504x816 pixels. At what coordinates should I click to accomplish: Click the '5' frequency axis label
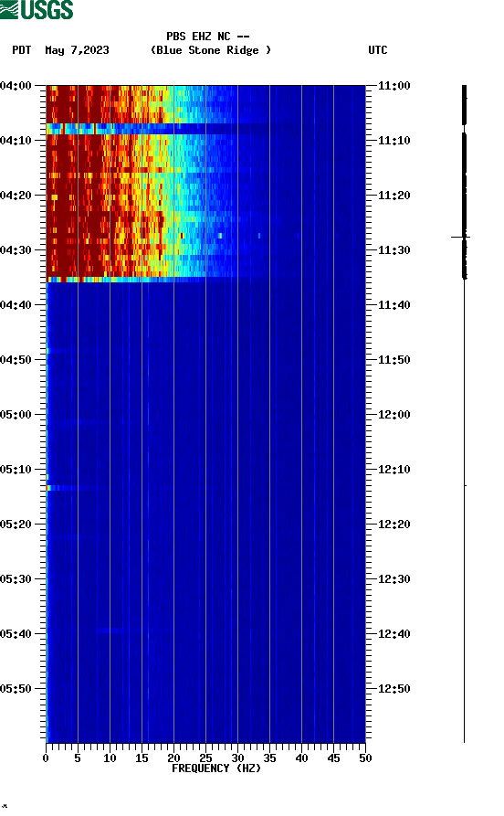click(x=78, y=758)
